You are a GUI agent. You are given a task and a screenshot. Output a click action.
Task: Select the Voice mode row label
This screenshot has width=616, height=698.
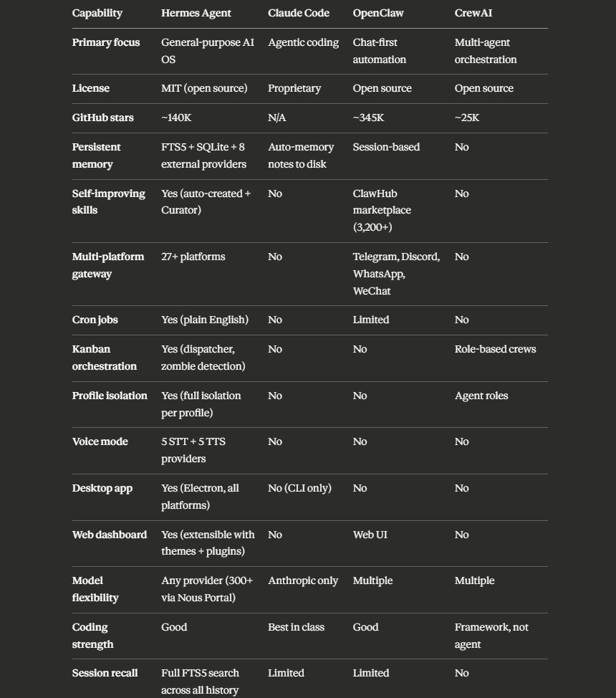click(x=100, y=441)
